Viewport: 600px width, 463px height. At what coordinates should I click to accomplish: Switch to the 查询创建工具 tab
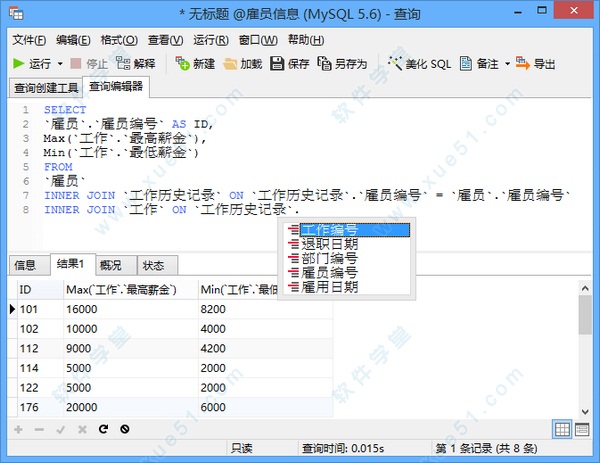point(46,88)
